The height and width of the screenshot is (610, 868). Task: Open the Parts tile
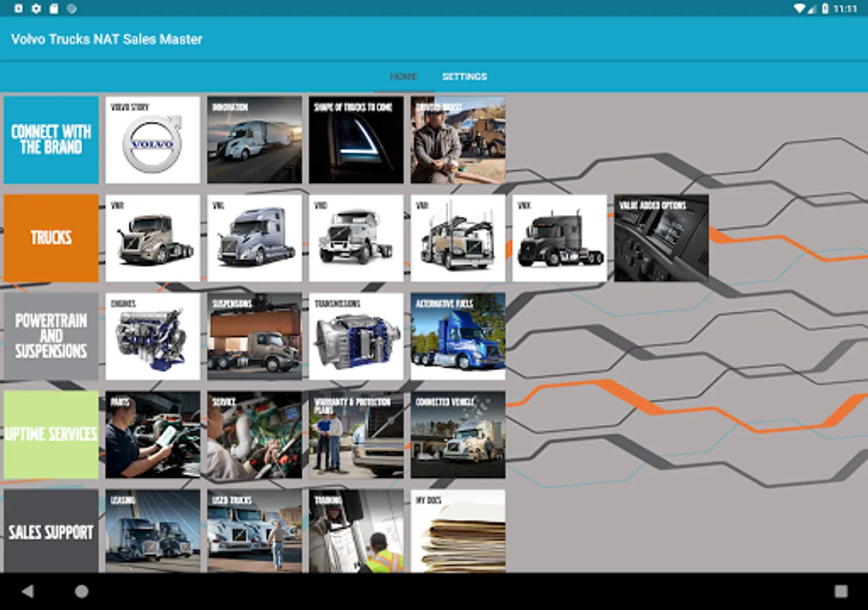(153, 434)
